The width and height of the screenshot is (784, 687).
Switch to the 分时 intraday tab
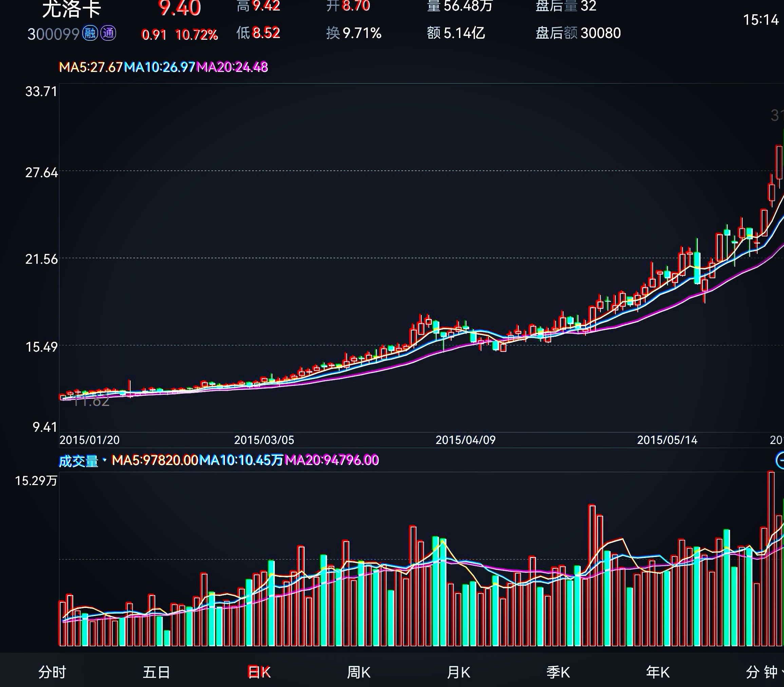tap(52, 672)
